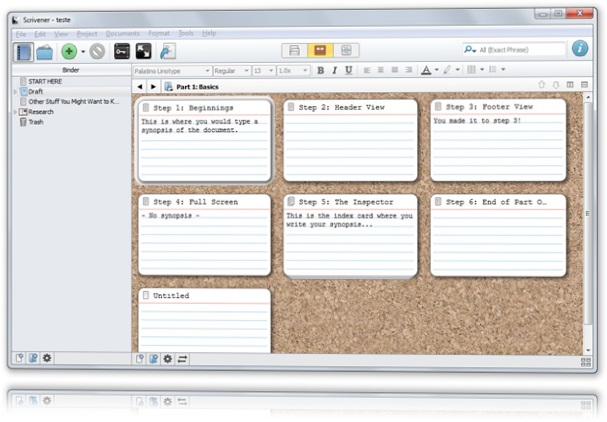Expand the Draft folder
This screenshot has width=607, height=422.
point(15,92)
